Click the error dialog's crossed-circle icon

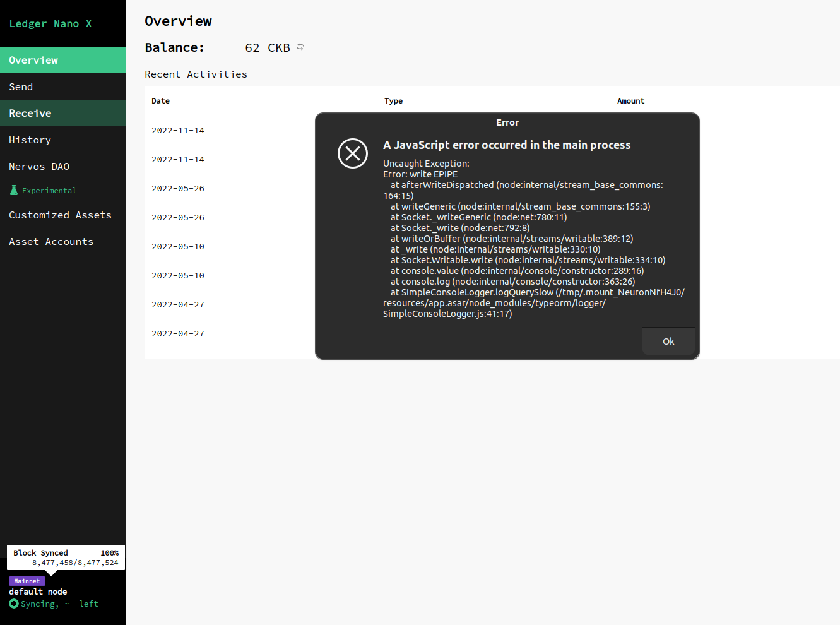(x=352, y=153)
